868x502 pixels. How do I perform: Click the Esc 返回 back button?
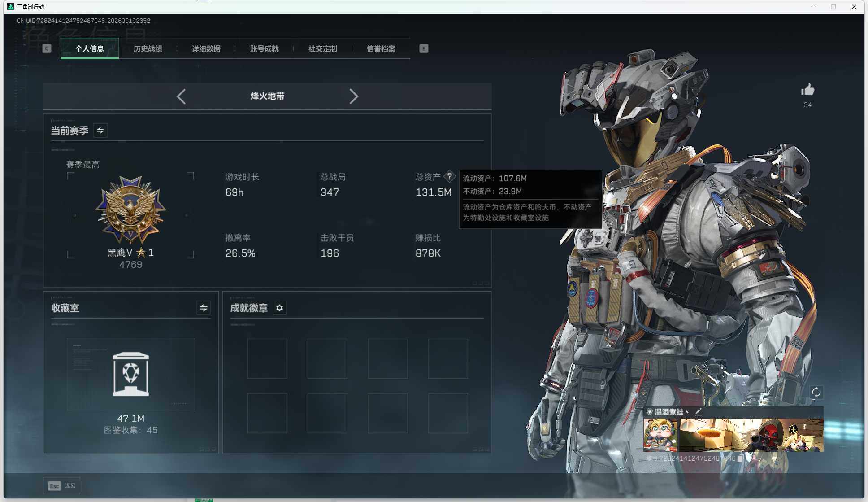[x=62, y=486]
